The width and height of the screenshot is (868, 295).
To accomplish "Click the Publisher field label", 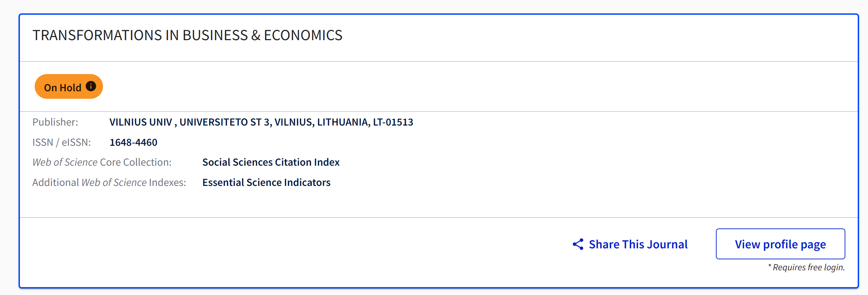I will (x=55, y=122).
